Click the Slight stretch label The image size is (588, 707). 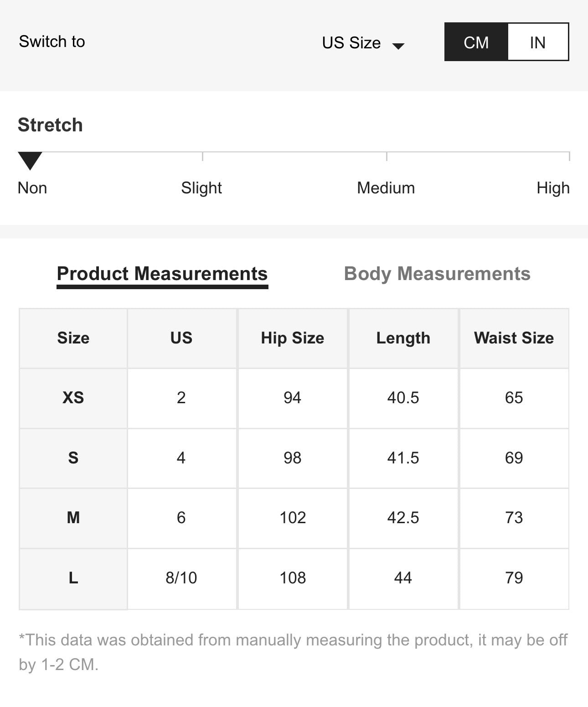[201, 188]
